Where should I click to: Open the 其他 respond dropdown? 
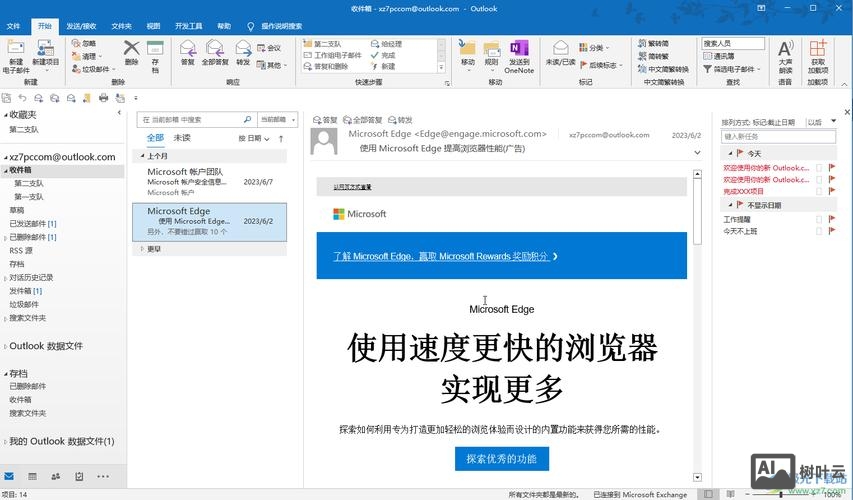pos(271,65)
